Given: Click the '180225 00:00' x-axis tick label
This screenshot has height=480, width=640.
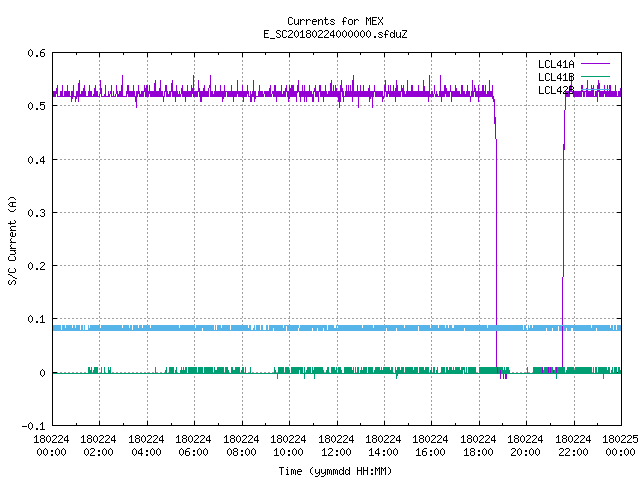Looking at the screenshot, I should click(x=620, y=446).
